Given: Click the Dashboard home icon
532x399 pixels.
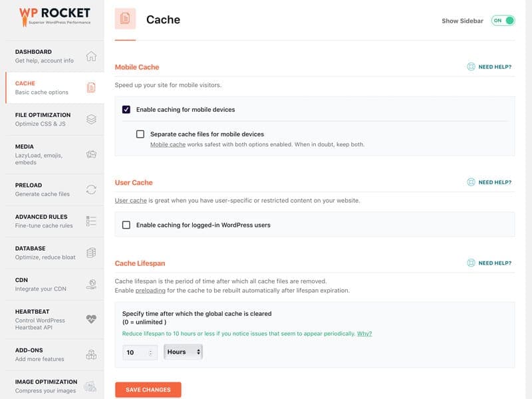Looking at the screenshot, I should tap(91, 56).
